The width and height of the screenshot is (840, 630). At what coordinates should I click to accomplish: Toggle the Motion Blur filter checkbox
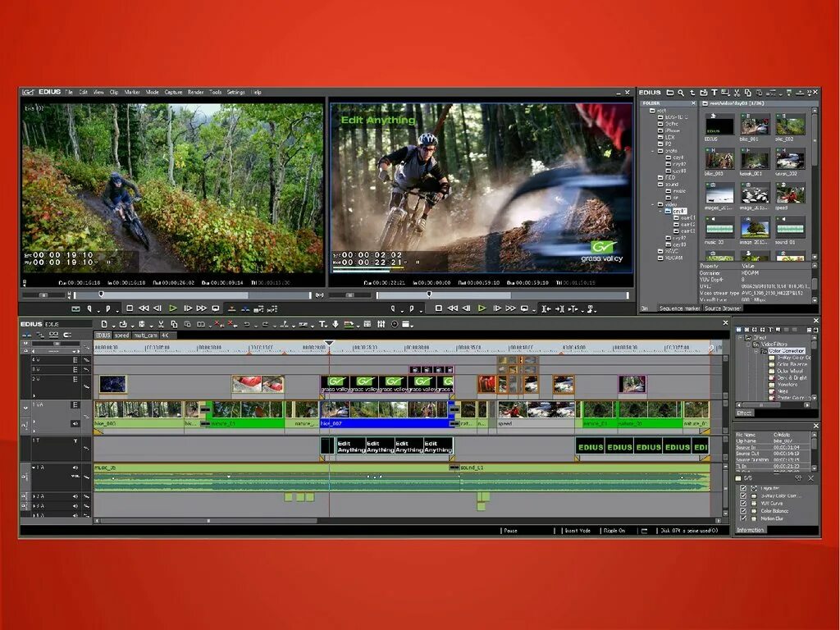[743, 518]
